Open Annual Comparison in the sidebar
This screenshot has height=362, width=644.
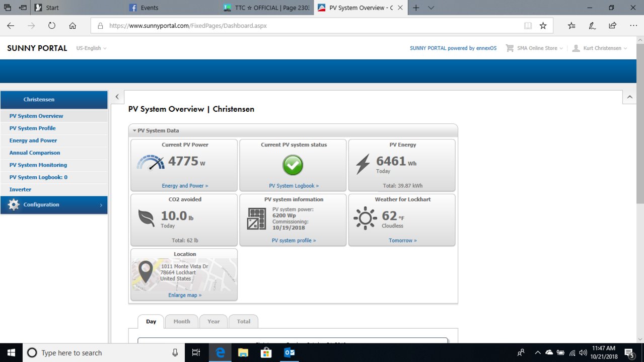[35, 153]
